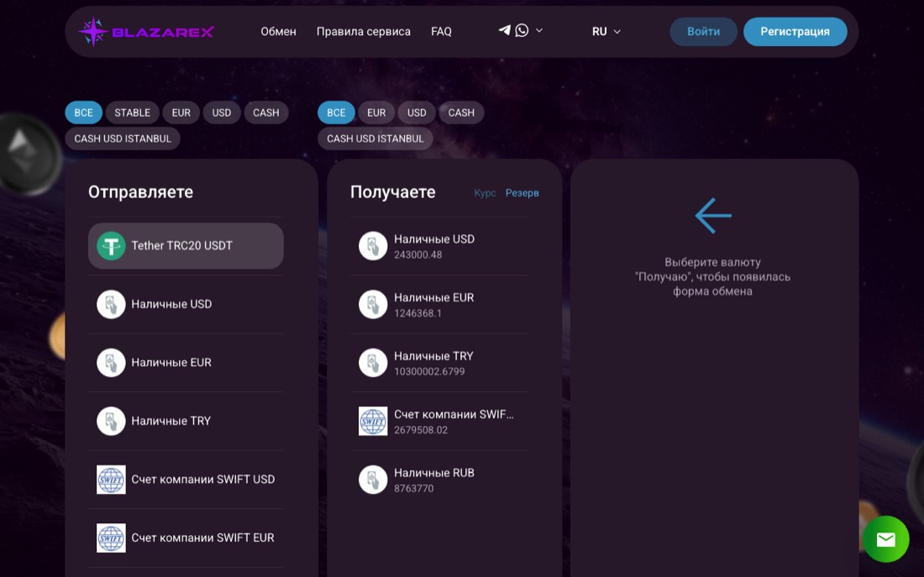The height and width of the screenshot is (577, 924).
Task: Switch receive list to Резерв view
Action: pyautogui.click(x=522, y=192)
